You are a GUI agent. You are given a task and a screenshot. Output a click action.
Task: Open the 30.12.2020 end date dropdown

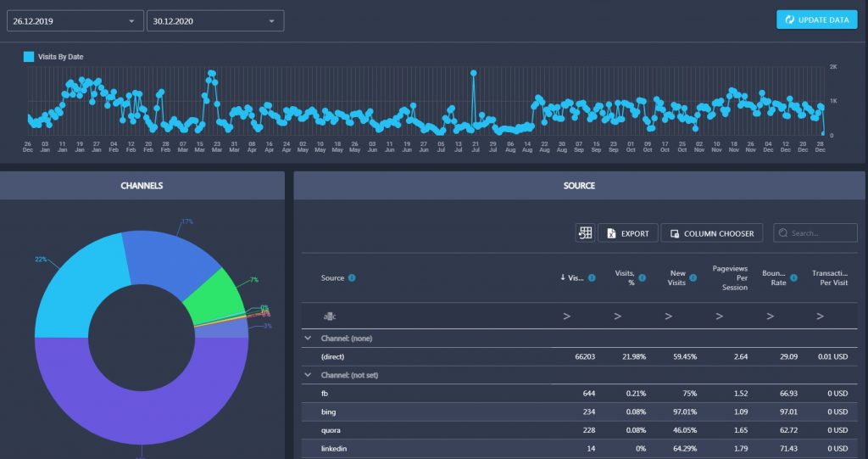[215, 21]
